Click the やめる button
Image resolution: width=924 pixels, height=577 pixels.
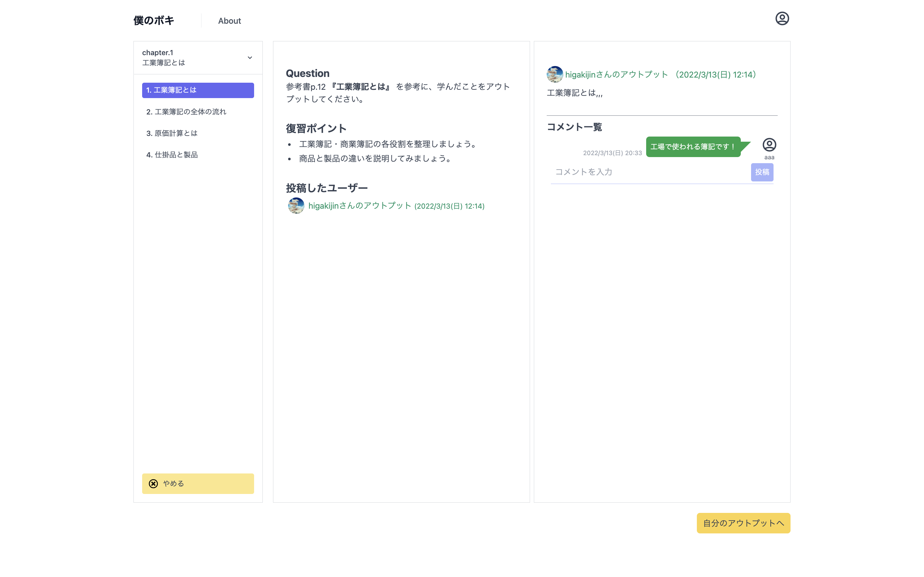pos(198,483)
